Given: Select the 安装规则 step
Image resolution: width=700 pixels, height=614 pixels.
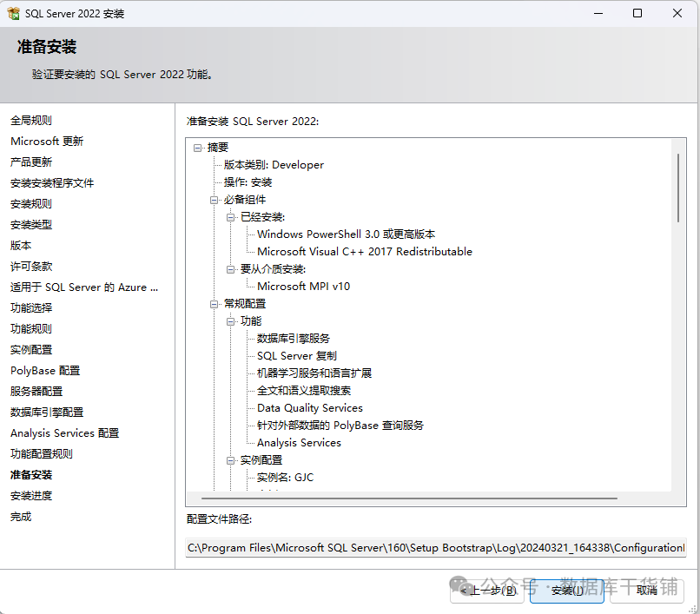Looking at the screenshot, I should click(30, 204).
